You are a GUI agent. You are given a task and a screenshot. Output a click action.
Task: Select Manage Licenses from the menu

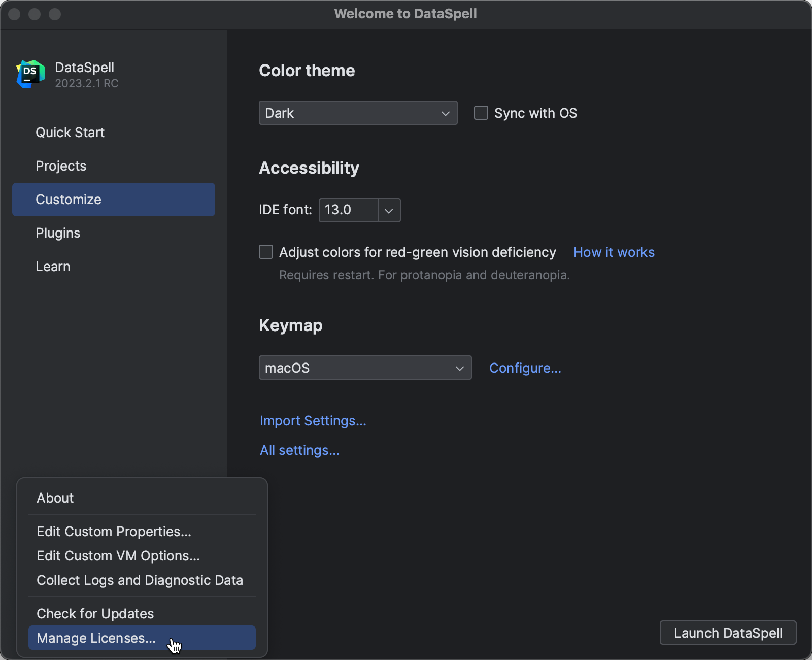(96, 638)
